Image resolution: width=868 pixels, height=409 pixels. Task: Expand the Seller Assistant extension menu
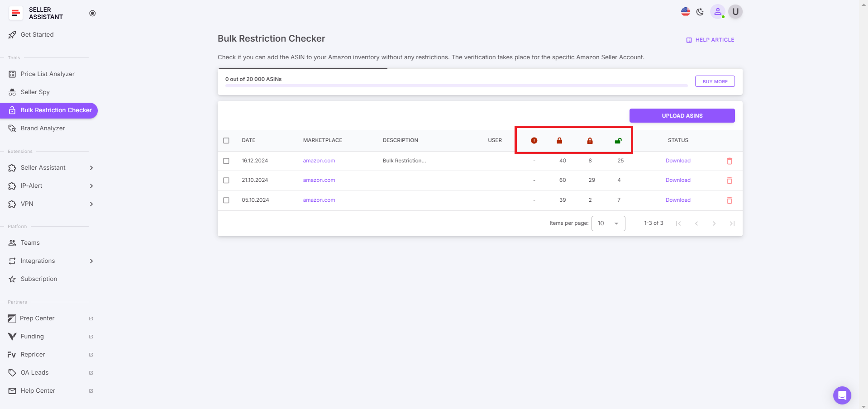[50, 167]
